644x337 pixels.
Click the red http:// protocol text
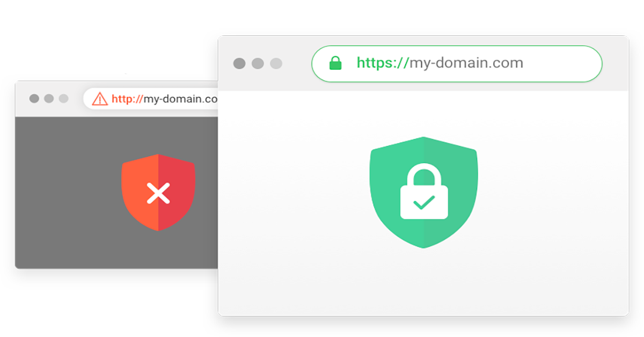[127, 99]
